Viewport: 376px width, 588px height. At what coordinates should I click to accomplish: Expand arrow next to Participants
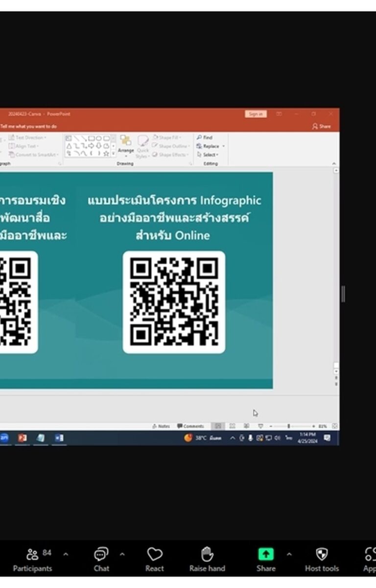[x=66, y=554]
